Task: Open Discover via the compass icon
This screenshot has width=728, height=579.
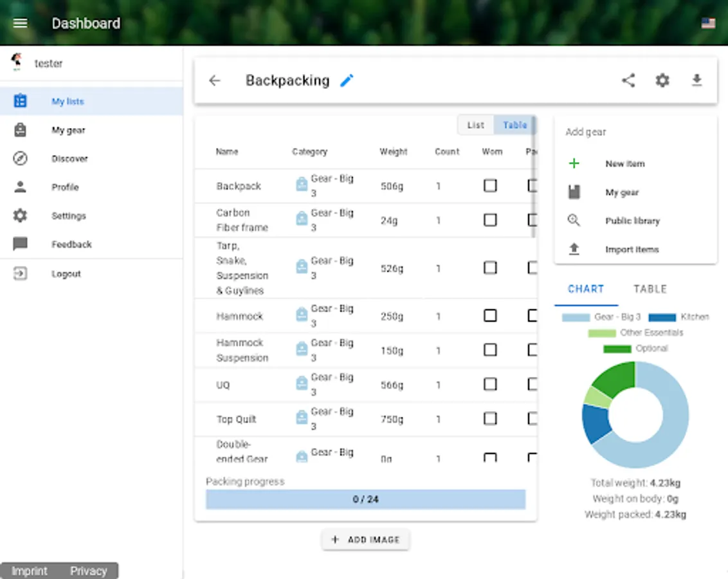Action: (19, 158)
